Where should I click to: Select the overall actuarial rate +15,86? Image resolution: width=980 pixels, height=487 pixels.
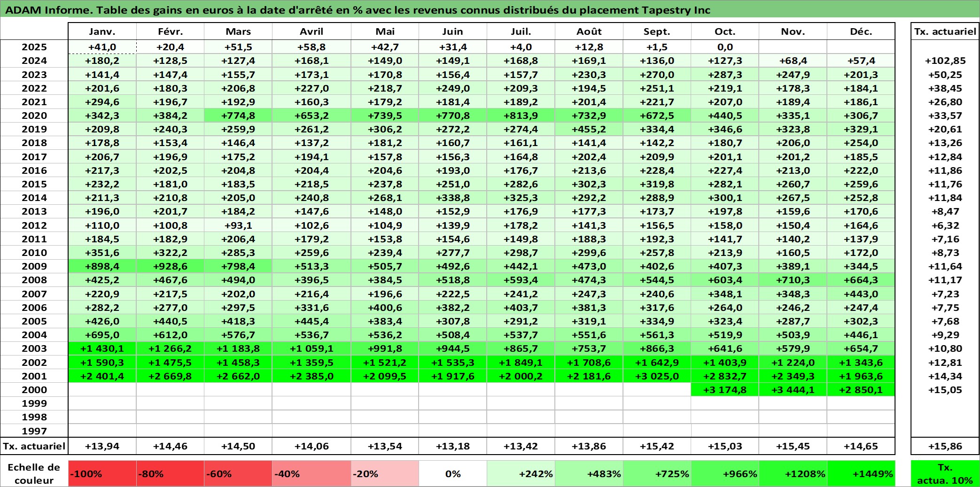click(945, 446)
